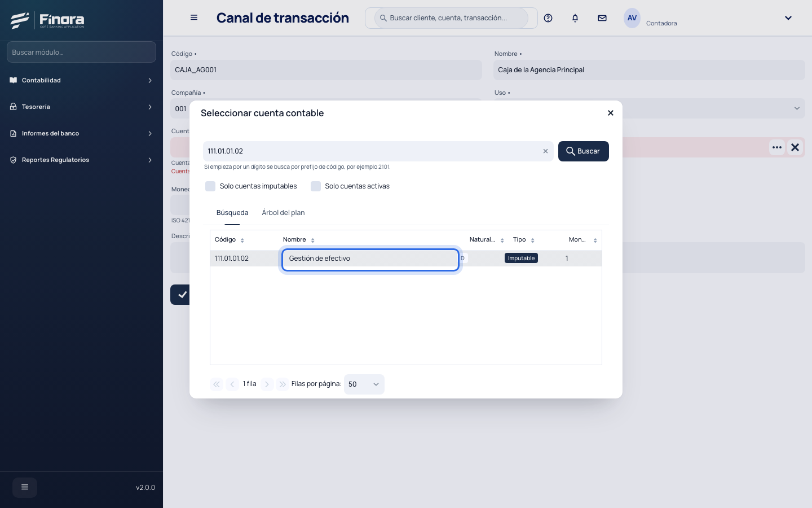
Task: Switch to the Árbol del plan tab
Action: 283,213
